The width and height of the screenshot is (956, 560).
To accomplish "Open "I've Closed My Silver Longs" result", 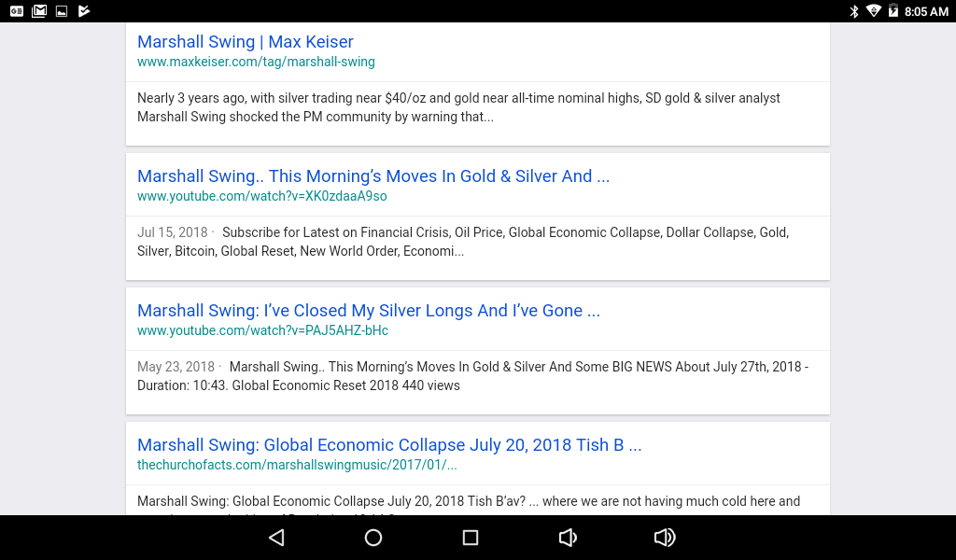I will [x=369, y=311].
